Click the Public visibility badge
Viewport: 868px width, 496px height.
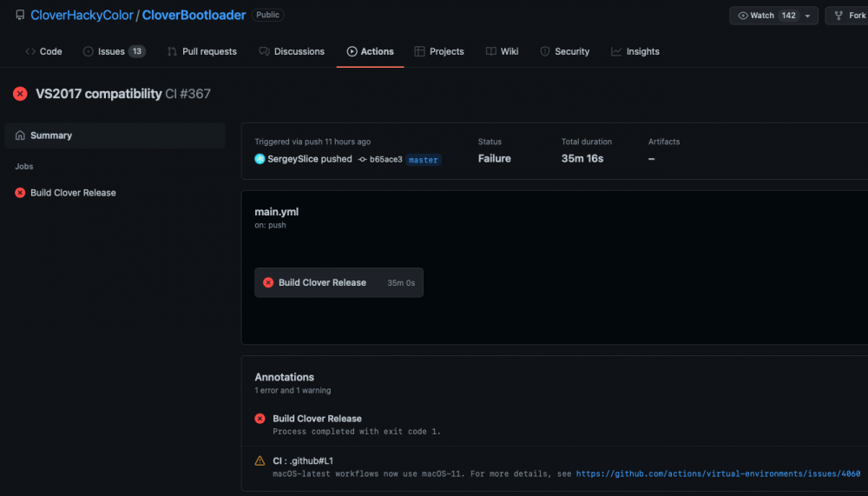pos(268,15)
